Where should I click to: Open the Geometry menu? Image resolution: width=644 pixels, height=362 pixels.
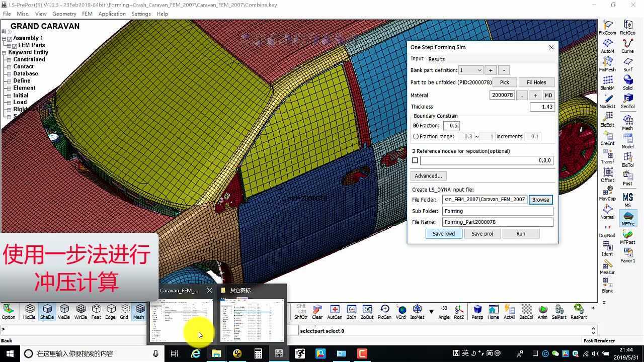64,14
